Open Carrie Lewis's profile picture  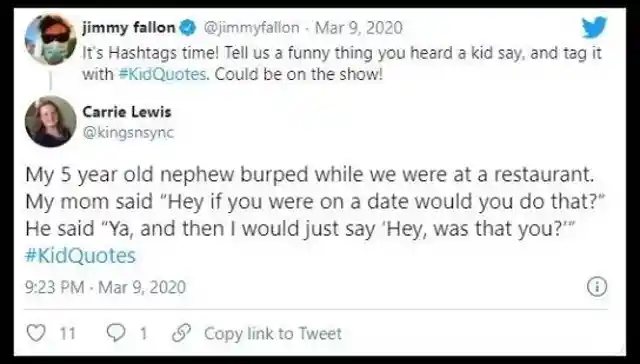(50, 121)
